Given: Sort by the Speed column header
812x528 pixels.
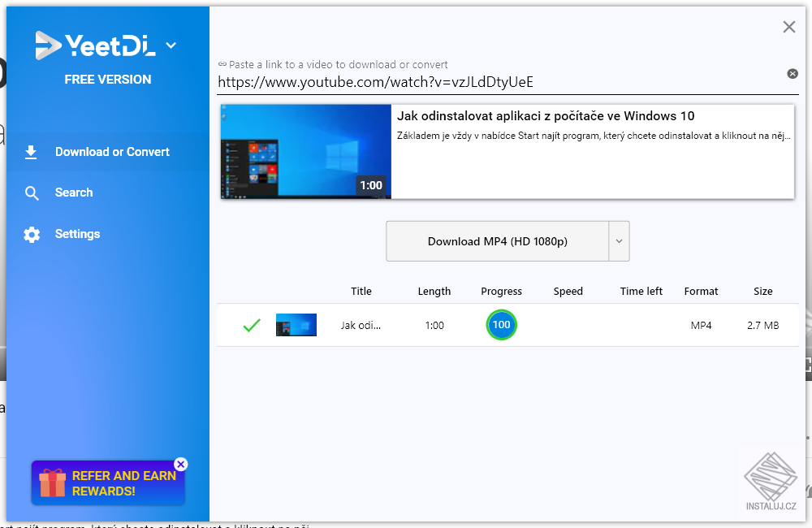Looking at the screenshot, I should pyautogui.click(x=568, y=291).
